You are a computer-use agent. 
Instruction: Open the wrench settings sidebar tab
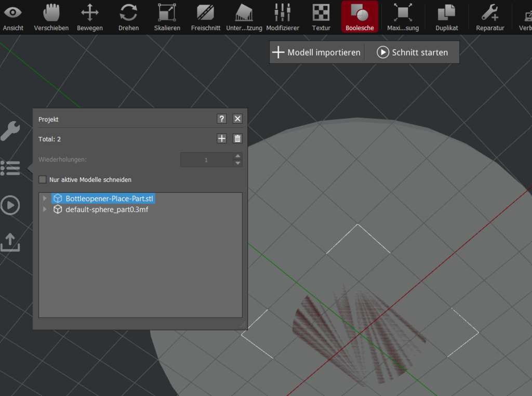point(10,131)
